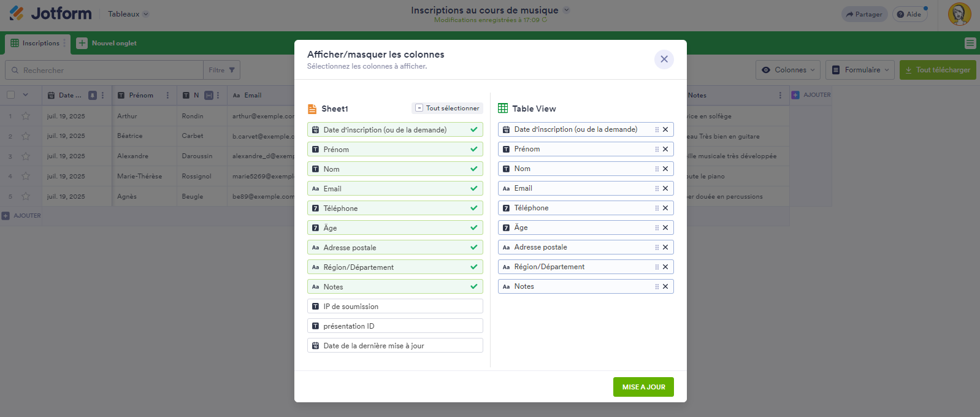Check the Date de la dernière mise à jour column
This screenshot has width=980, height=417.
coord(395,346)
